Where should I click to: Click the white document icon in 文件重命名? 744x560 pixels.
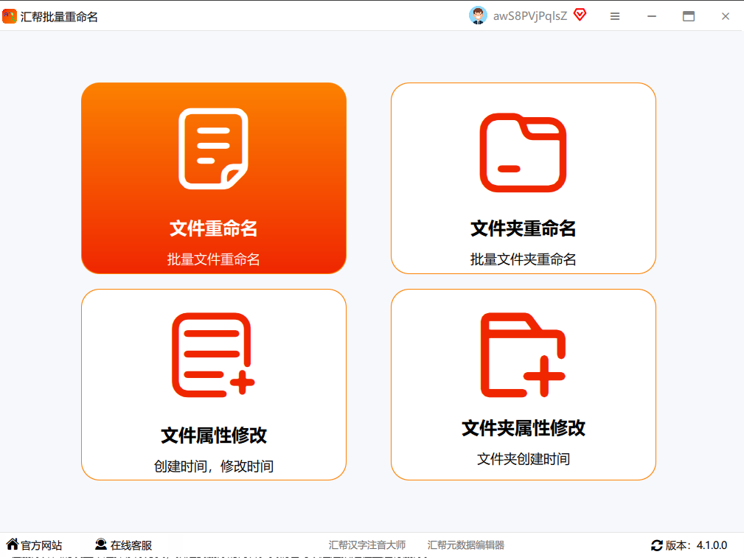(x=214, y=148)
